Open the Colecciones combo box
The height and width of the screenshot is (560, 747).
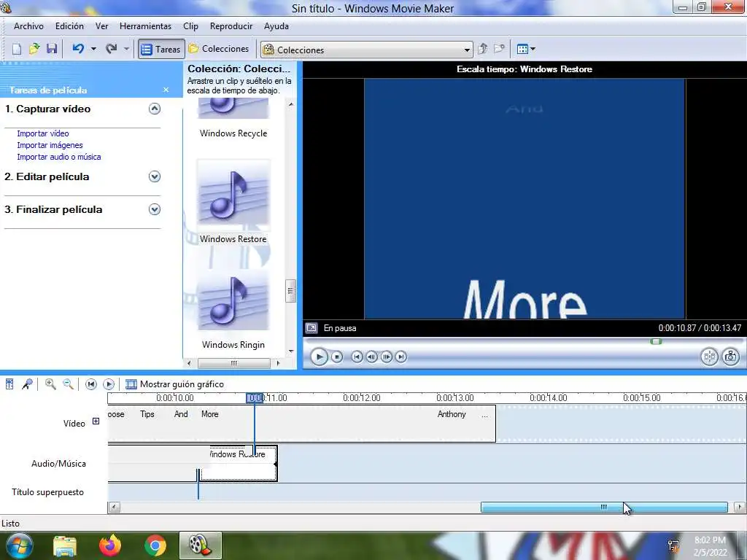(x=366, y=50)
